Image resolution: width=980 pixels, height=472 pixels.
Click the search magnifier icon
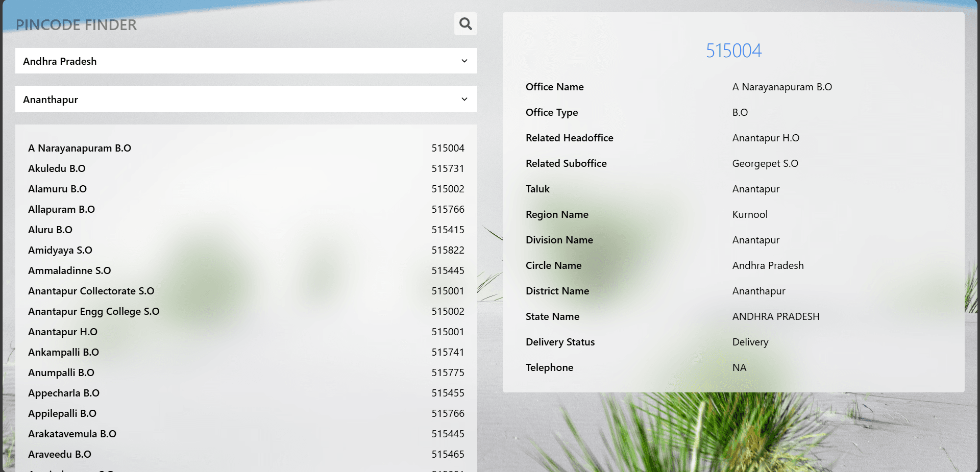tap(465, 24)
